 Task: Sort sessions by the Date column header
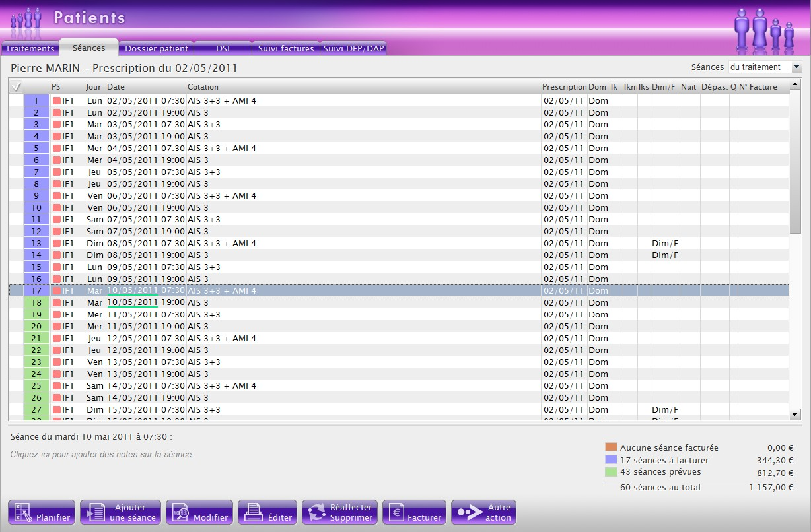pyautogui.click(x=116, y=87)
